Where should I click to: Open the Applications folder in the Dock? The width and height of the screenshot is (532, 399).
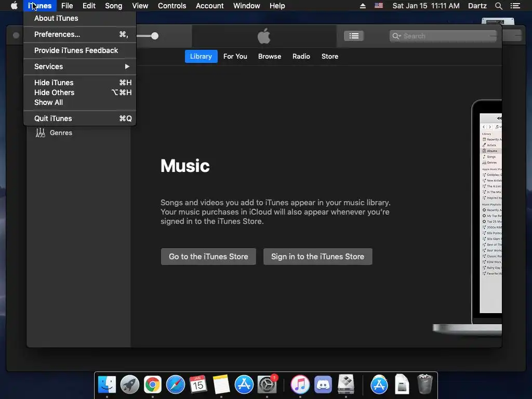pos(379,384)
